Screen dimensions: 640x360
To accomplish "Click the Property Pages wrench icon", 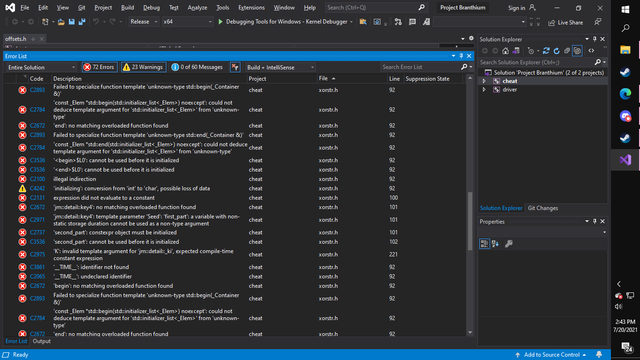I will pyautogui.click(x=509, y=244).
